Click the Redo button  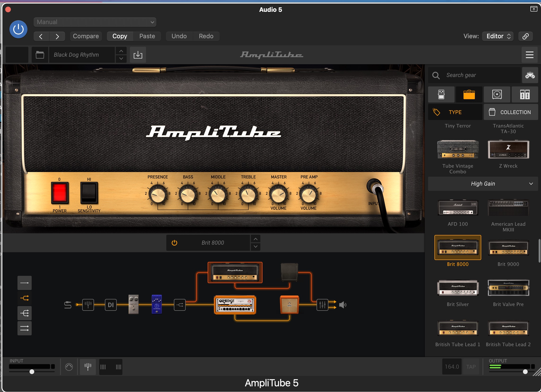pos(206,36)
